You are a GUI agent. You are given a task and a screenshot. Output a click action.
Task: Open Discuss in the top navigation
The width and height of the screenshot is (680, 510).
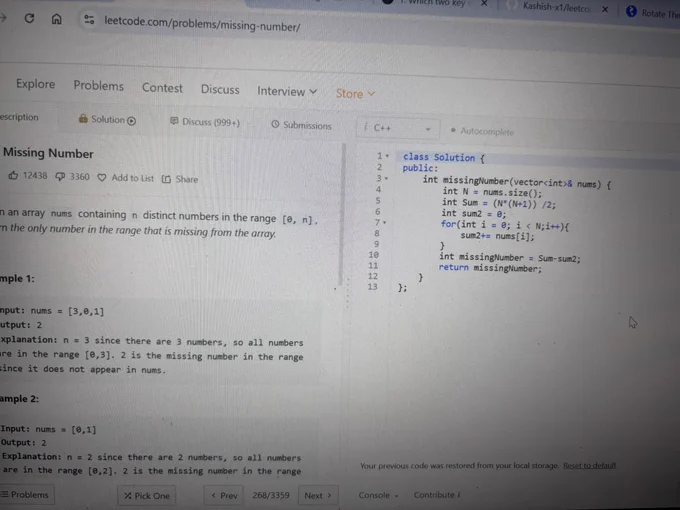pyautogui.click(x=220, y=89)
